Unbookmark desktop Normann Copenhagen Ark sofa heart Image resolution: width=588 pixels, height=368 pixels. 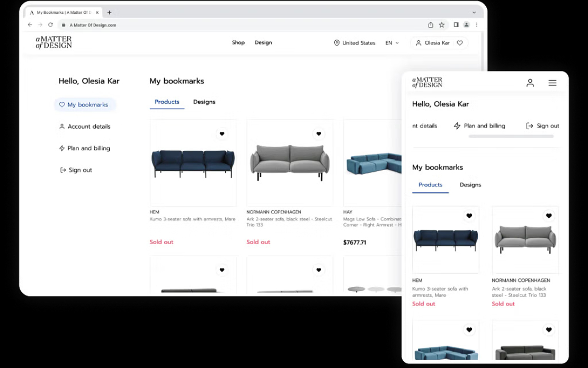(x=319, y=134)
